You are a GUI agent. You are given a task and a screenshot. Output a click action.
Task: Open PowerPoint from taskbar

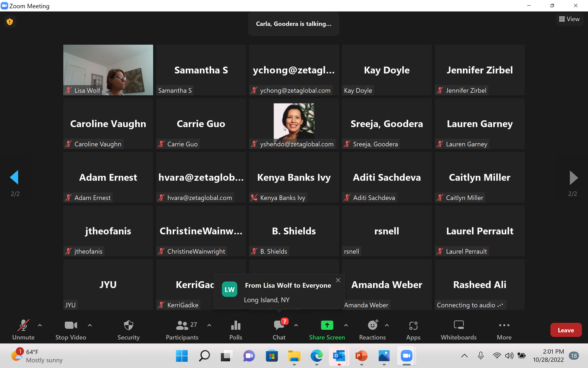[x=362, y=356]
